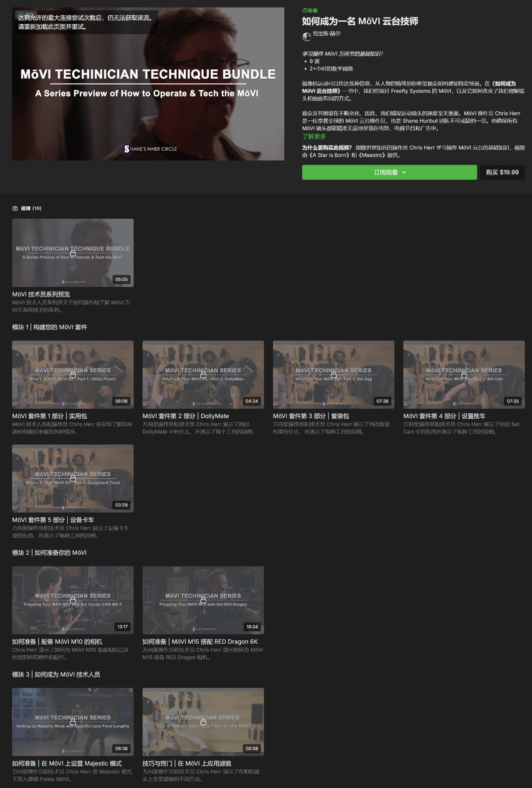The width and height of the screenshot is (532, 788).
Task: Open title MōVI 套件第 5 部分 | 设备卡车
Action: [x=53, y=520]
